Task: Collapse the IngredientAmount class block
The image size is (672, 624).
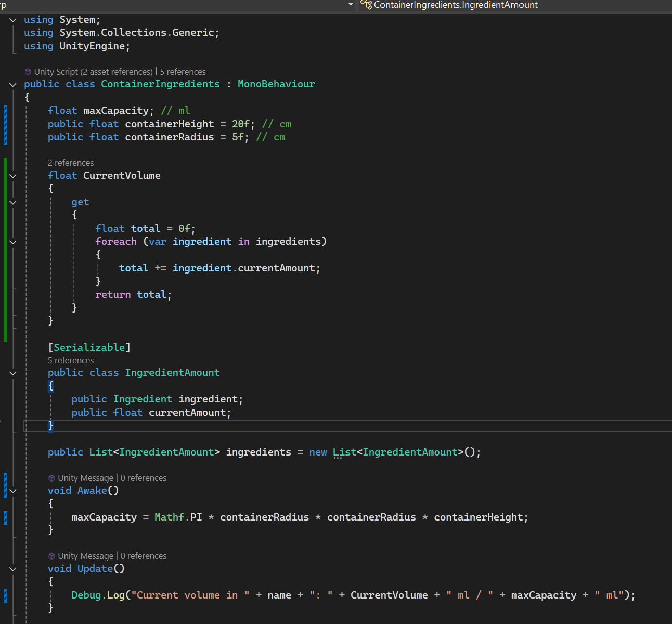Action: click(x=13, y=373)
